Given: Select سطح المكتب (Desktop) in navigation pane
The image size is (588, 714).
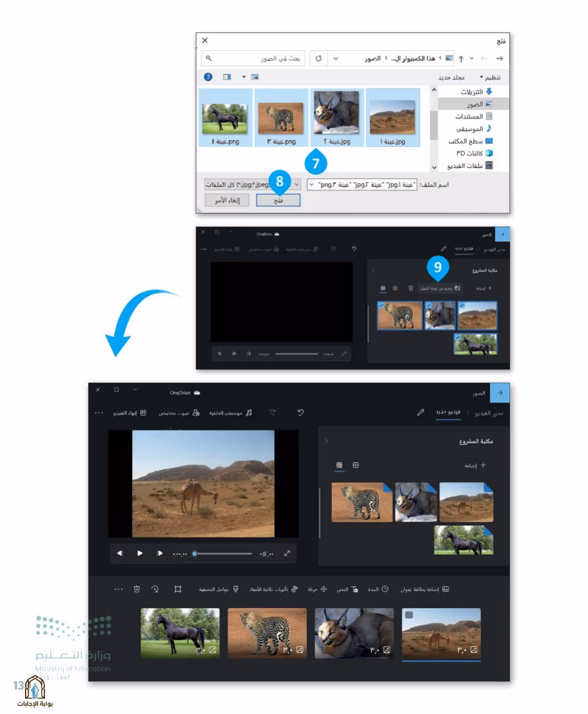Looking at the screenshot, I should (471, 141).
